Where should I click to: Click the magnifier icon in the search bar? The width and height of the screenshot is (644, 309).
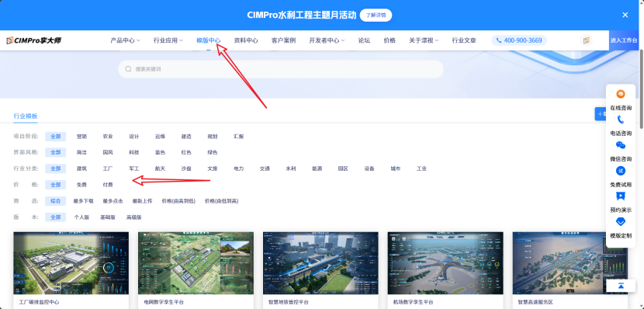point(128,69)
